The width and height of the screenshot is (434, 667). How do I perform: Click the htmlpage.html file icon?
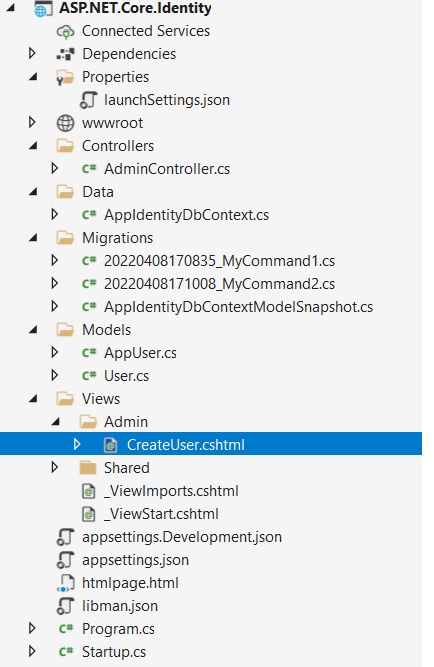click(65, 583)
